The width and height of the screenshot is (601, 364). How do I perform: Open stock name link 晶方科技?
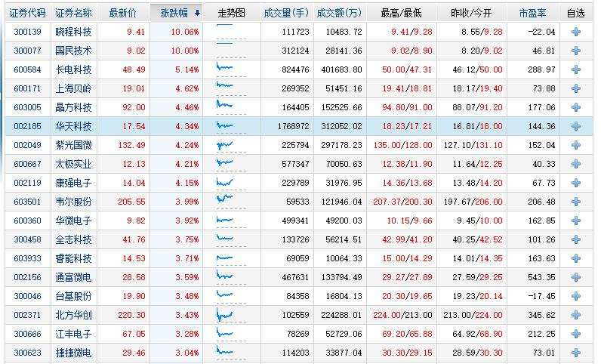[x=73, y=107]
